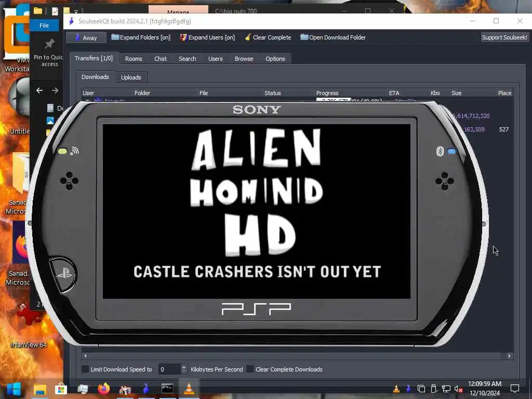This screenshot has width=532, height=399.
Task: Sort transfers by Kbs column
Action: (440, 93)
